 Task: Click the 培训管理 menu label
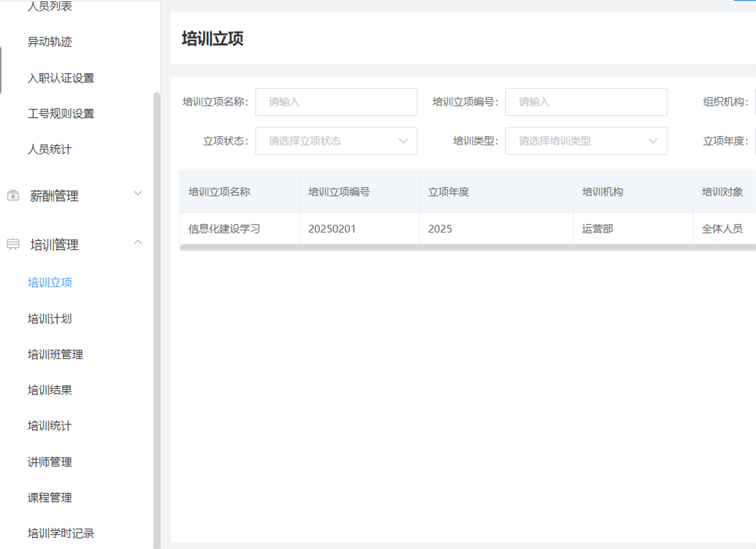click(x=54, y=245)
